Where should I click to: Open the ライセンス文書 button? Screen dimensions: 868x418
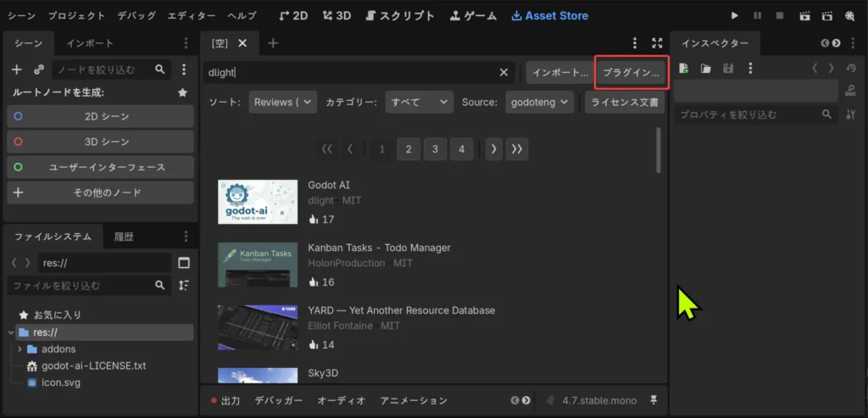tap(625, 102)
